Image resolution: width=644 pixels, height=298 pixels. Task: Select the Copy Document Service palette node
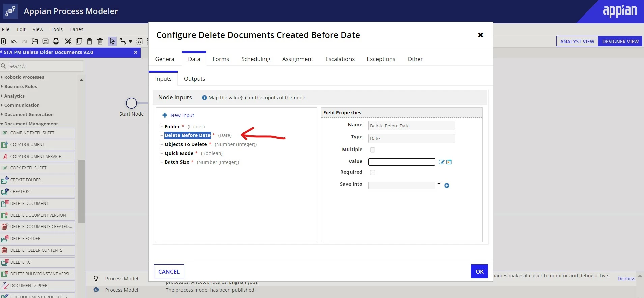pos(37,157)
